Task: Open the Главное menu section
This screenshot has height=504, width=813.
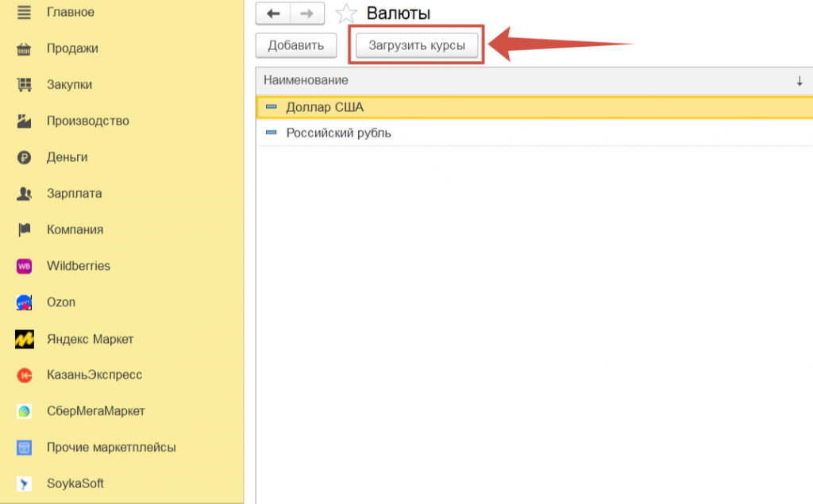Action: (70, 12)
